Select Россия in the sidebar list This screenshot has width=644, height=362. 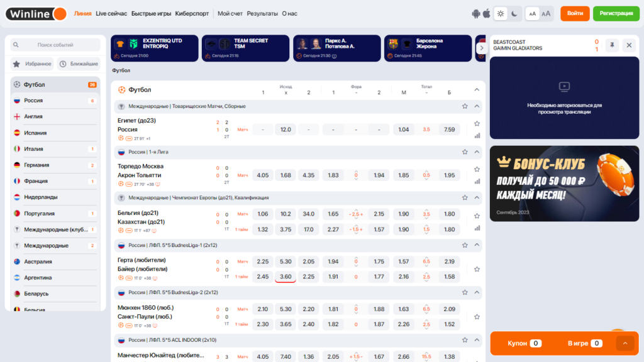point(55,101)
